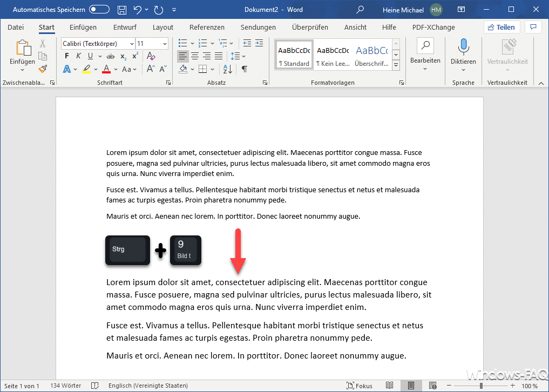Click the Save floppy disk icon
This screenshot has width=549, height=392.
coord(122,10)
